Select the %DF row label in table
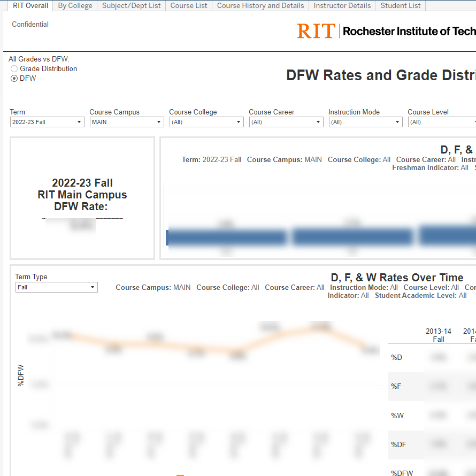476x476 pixels. (398, 444)
